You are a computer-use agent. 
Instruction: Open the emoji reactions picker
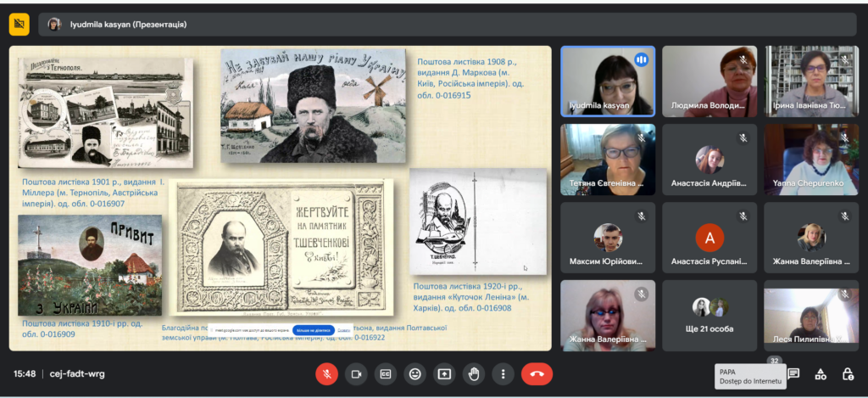click(415, 373)
